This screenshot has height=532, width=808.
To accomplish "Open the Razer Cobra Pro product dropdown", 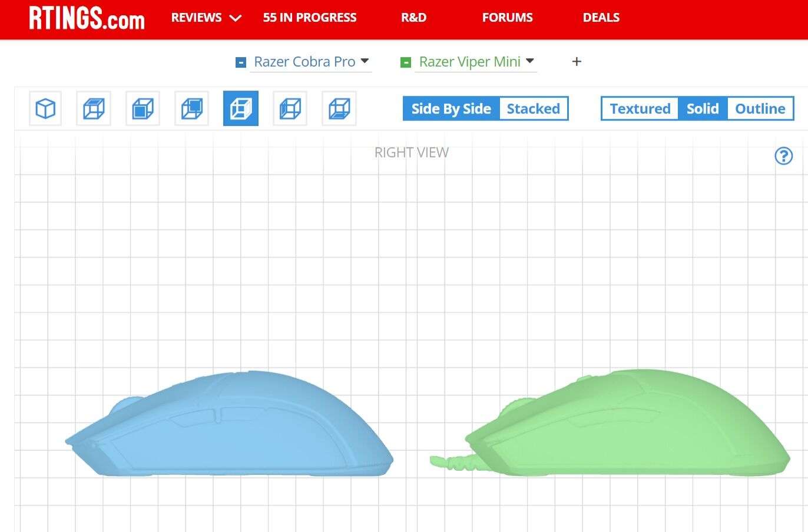I will click(311, 62).
